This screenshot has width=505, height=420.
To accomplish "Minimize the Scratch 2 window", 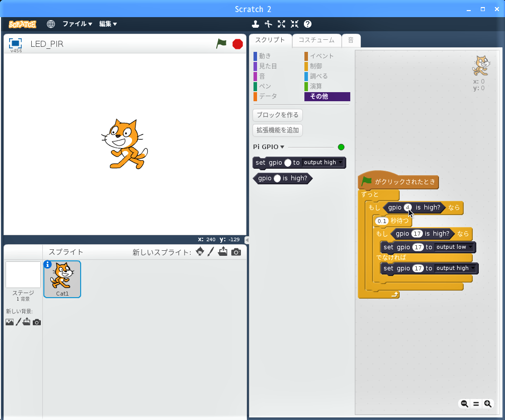I will click(x=469, y=10).
